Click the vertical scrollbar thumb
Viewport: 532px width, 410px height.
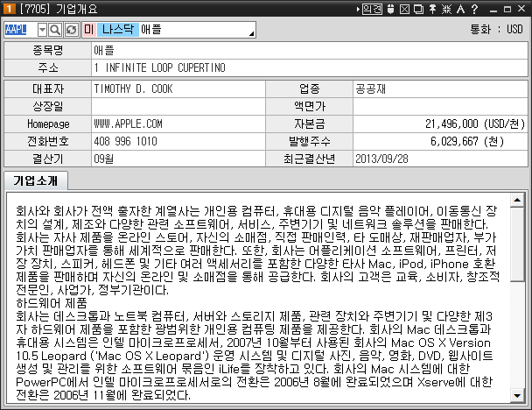pos(517,244)
